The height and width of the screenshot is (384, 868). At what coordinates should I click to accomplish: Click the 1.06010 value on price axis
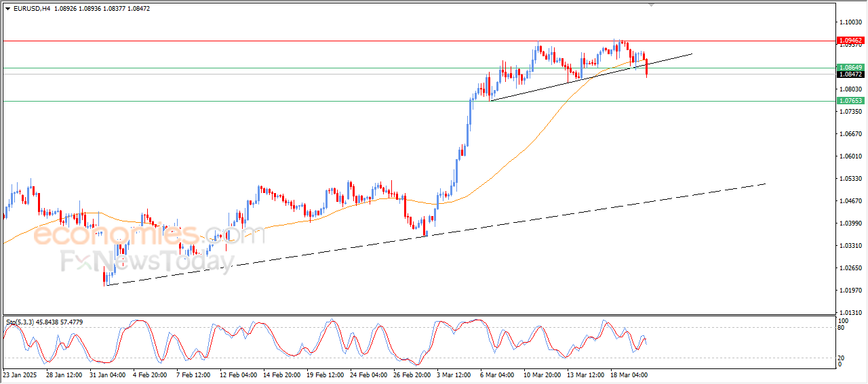[x=850, y=156]
